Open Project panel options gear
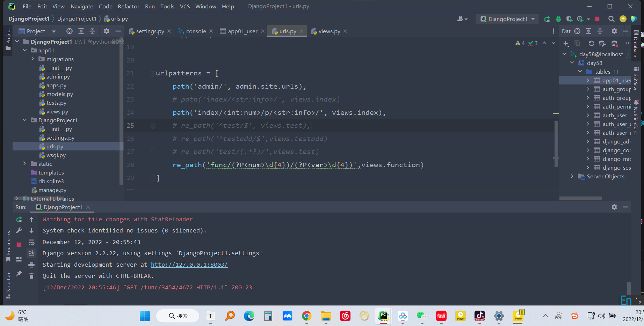The height and width of the screenshot is (326, 644). tap(107, 31)
